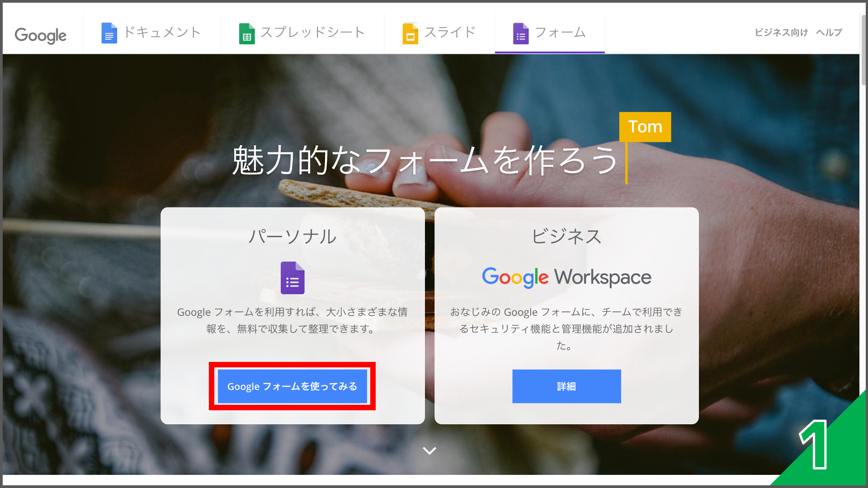868x488 pixels.
Task: Open the ヘルプ link
Action: pyautogui.click(x=829, y=33)
